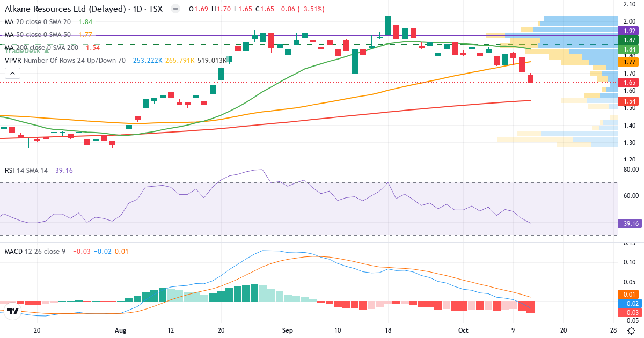
Task: Click the -0.03 red MACD histogram axis label
Action: click(630, 312)
